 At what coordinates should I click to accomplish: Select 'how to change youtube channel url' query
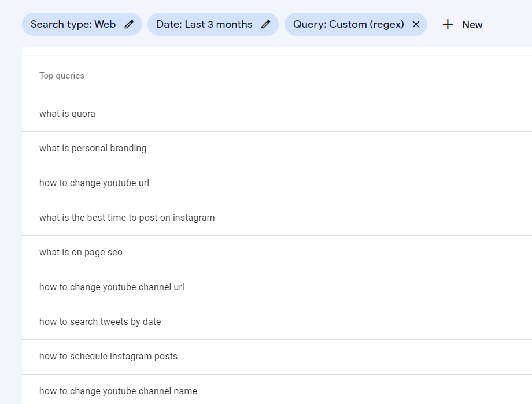[x=112, y=287]
